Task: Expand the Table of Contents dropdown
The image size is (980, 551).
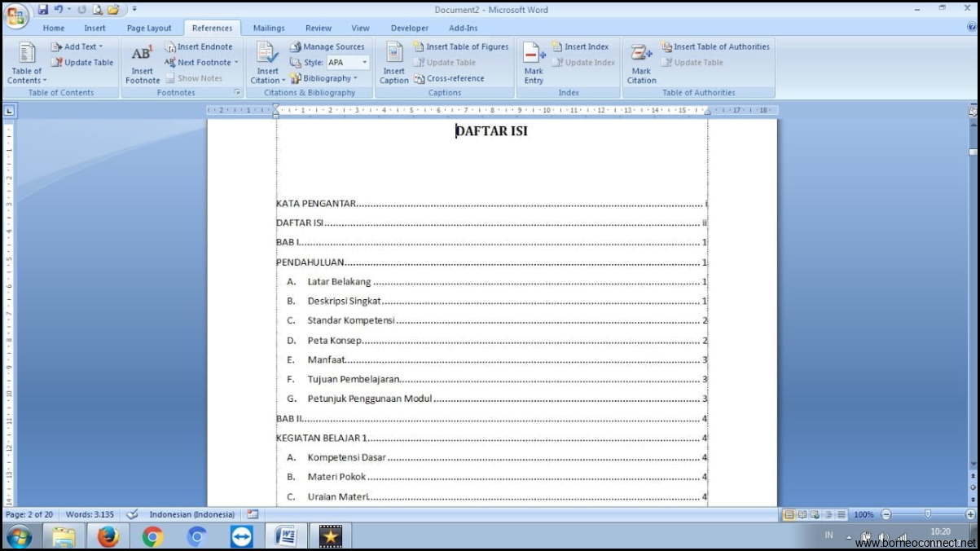Action: point(27,81)
